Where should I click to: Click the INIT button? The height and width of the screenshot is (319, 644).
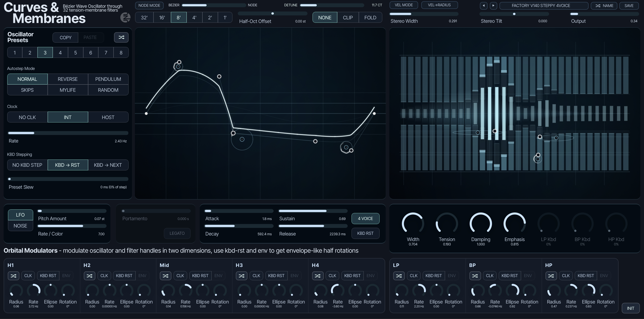pyautogui.click(x=630, y=308)
